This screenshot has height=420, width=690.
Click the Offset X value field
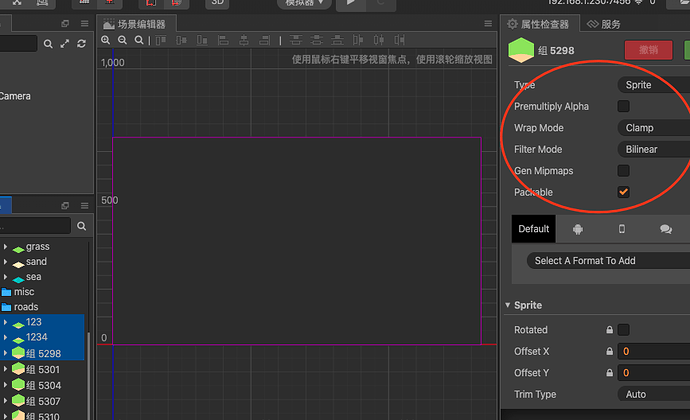(654, 351)
